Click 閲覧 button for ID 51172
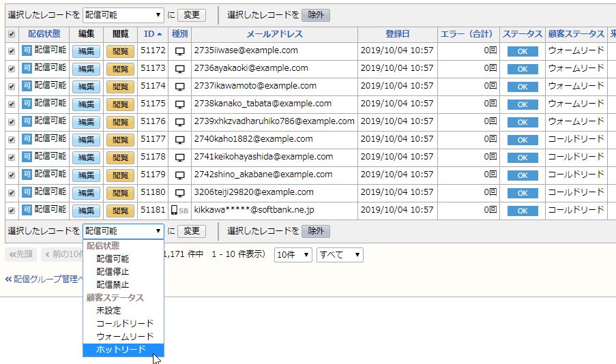 [120, 51]
